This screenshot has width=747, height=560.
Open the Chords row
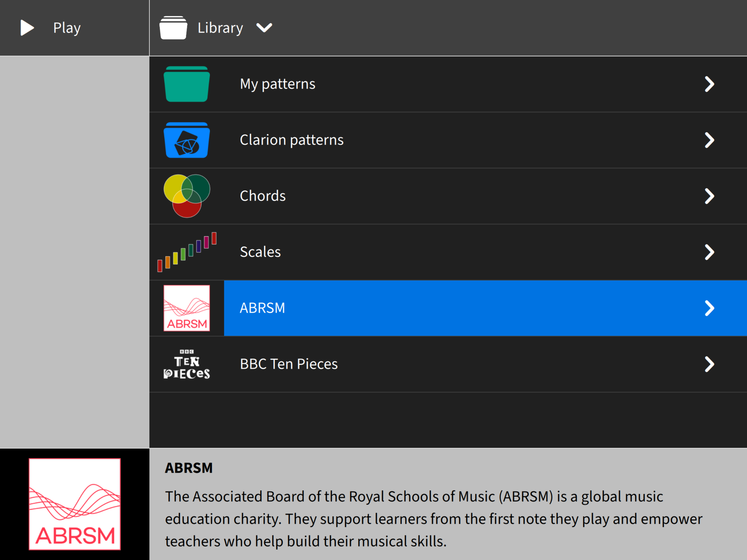click(448, 196)
